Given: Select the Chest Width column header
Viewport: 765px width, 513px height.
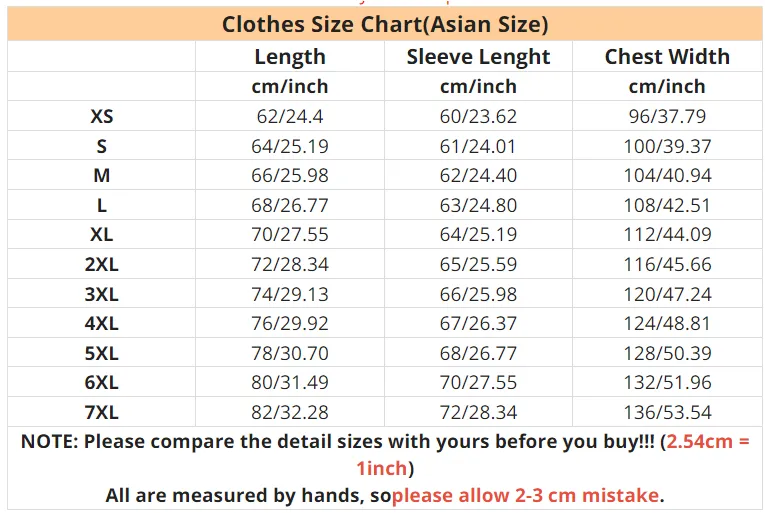Looking at the screenshot, I should point(667,57).
